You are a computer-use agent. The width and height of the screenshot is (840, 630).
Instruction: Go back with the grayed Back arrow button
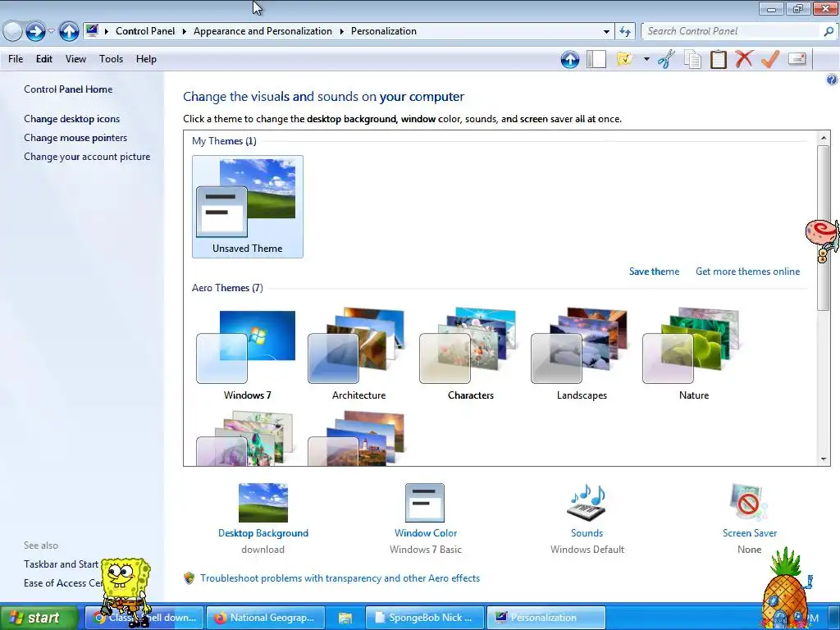(x=11, y=32)
